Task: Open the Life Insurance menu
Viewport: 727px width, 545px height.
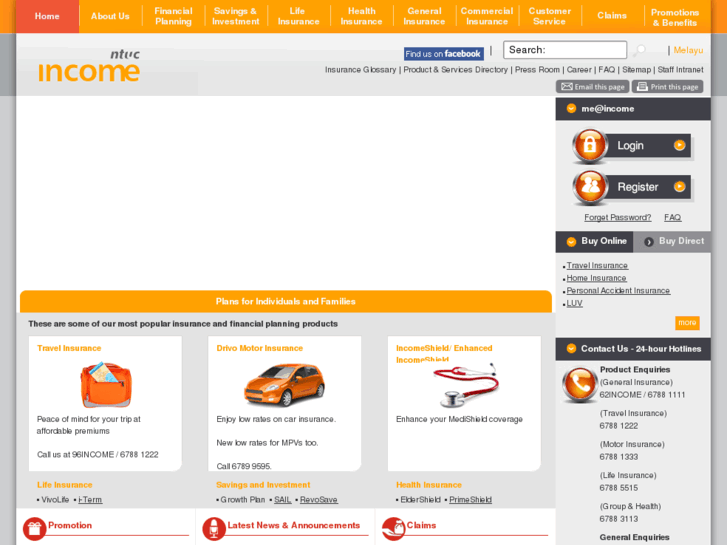Action: (x=299, y=16)
